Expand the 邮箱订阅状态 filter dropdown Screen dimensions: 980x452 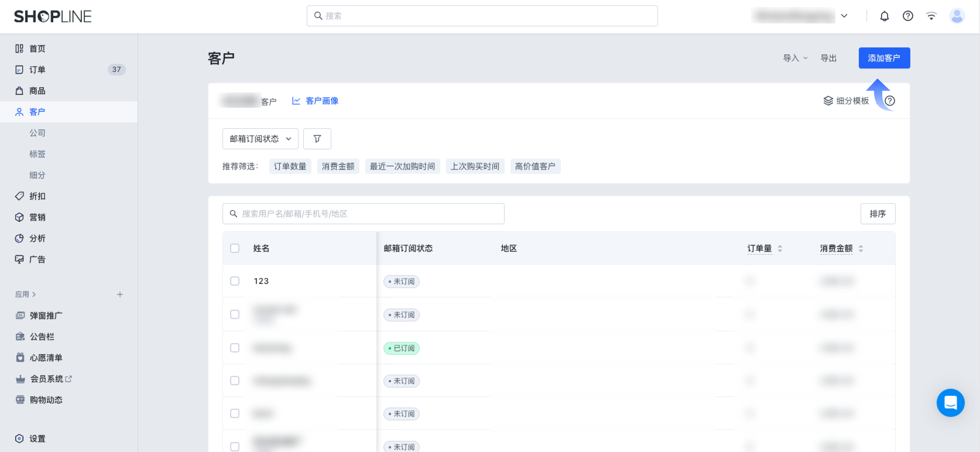pos(260,139)
